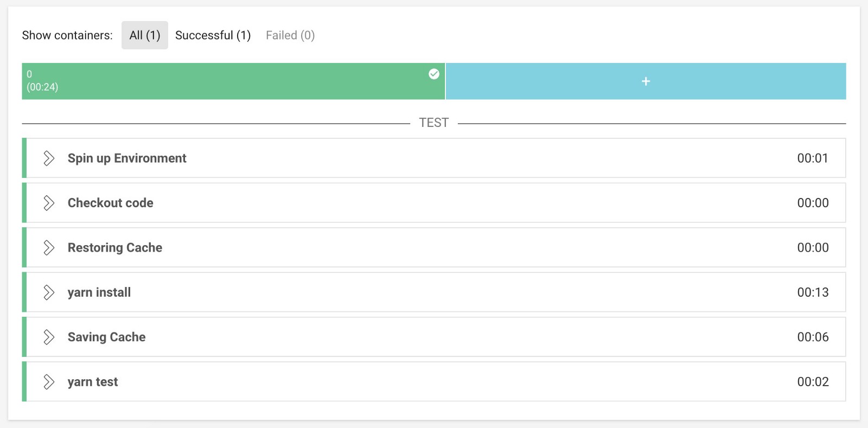Expand the Checkout code step chevron
The width and height of the screenshot is (868, 428).
click(49, 203)
